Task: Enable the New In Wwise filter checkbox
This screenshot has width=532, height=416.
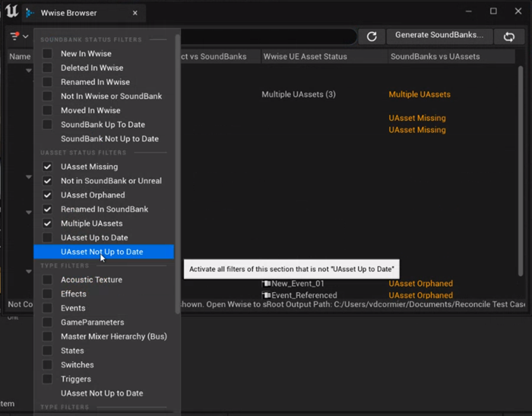Action: (x=48, y=54)
